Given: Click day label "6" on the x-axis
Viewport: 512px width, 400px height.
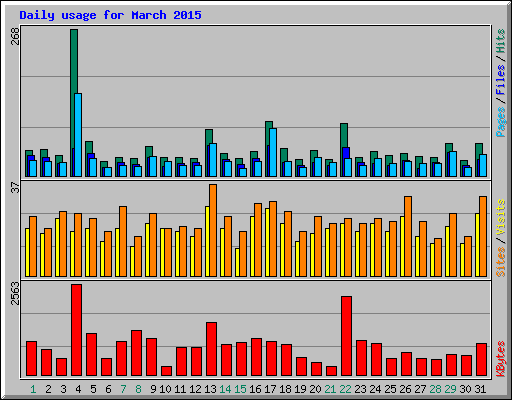Looking at the screenshot, I should tap(108, 389).
